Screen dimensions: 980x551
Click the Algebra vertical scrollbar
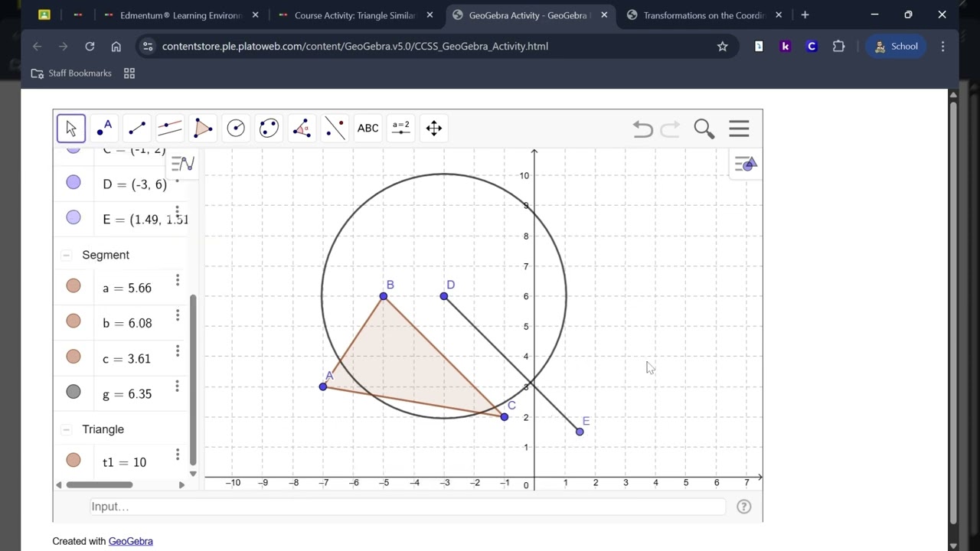(x=193, y=380)
